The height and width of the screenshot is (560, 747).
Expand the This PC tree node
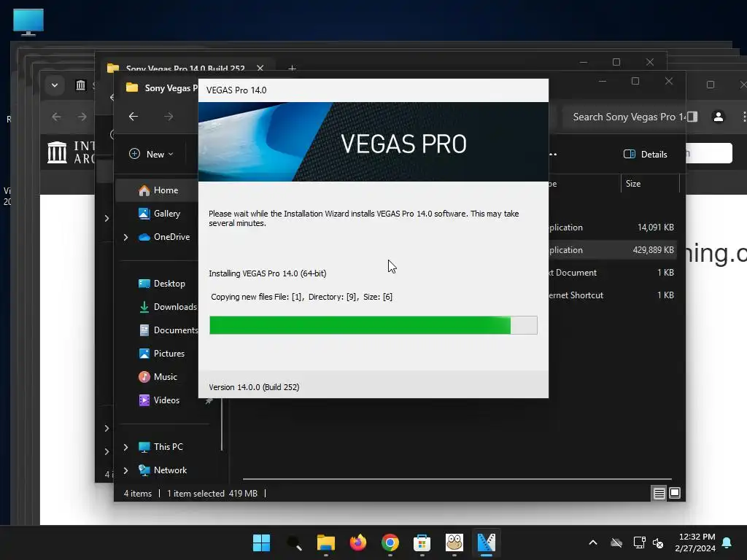[x=125, y=447]
